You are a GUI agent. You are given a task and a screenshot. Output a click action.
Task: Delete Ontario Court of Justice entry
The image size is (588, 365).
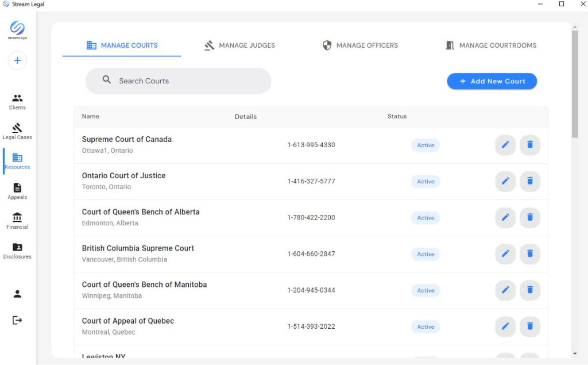[x=530, y=182]
